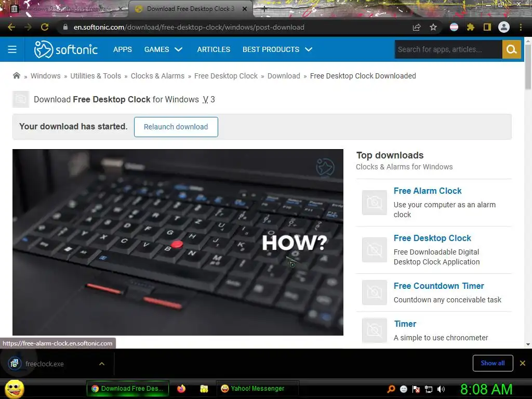532x399 pixels.
Task: Click the flag security tray icon
Action: 416,389
